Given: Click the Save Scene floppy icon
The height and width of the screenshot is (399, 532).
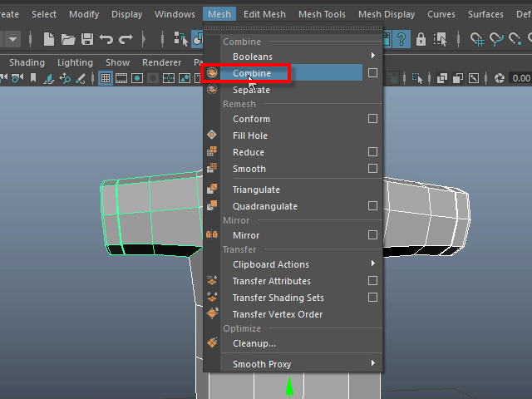Looking at the screenshot, I should pyautogui.click(x=87, y=39).
